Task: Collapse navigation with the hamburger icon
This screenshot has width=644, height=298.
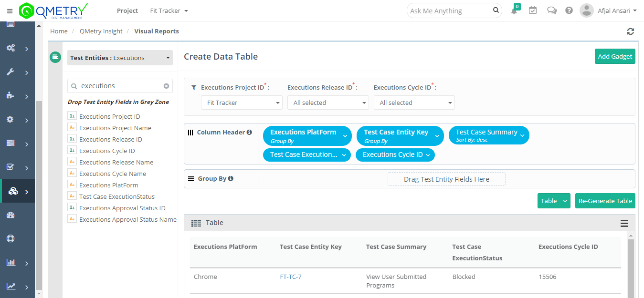Action: click(9, 10)
